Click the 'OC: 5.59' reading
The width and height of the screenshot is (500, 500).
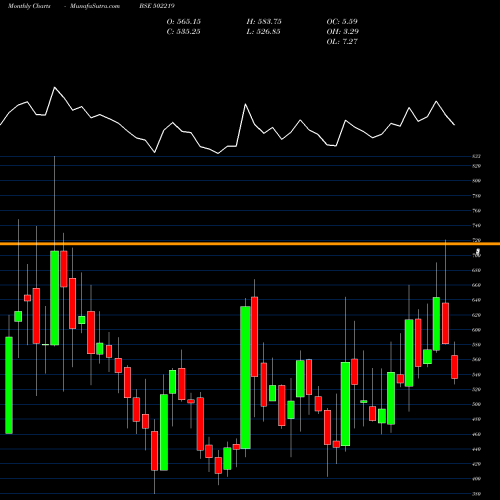[342, 22]
